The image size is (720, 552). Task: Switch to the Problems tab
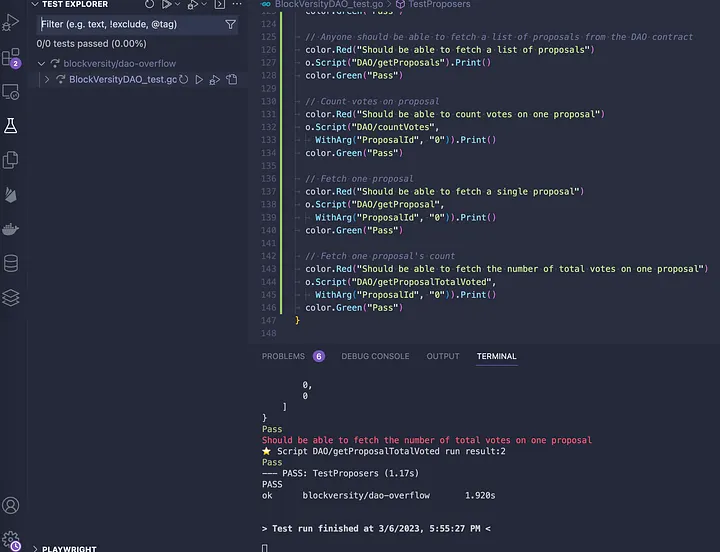283,356
